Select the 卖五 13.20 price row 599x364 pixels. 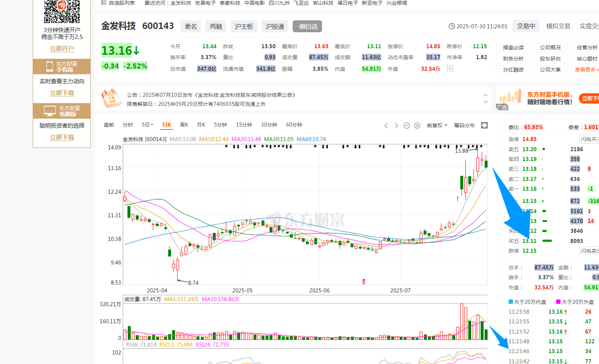552,149
